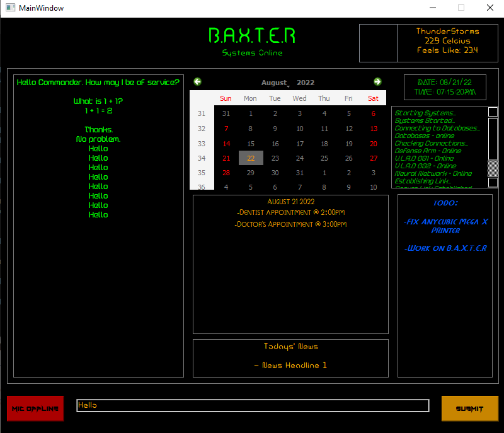The width and height of the screenshot is (504, 433).
Task: Select August 15 on the calendar
Action: coord(251,144)
